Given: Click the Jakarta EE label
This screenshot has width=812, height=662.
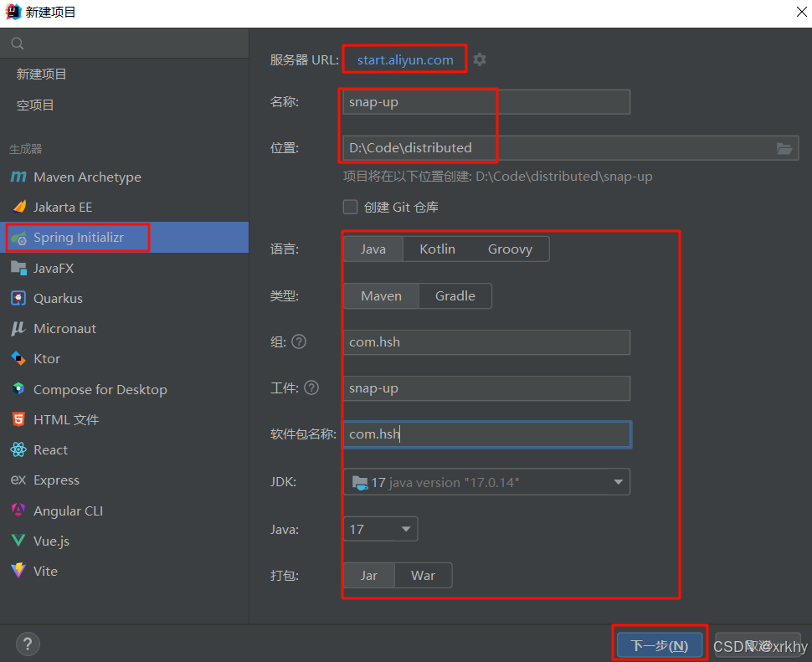Looking at the screenshot, I should click(63, 207).
